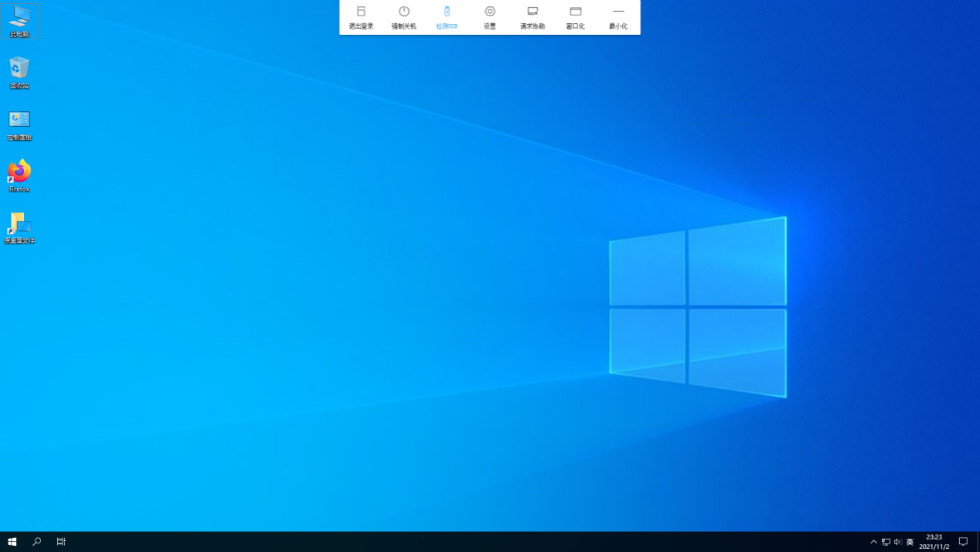Viewport: 980px width, 552px height.
Task: Open the Windows Start menu
Action: [x=12, y=542]
